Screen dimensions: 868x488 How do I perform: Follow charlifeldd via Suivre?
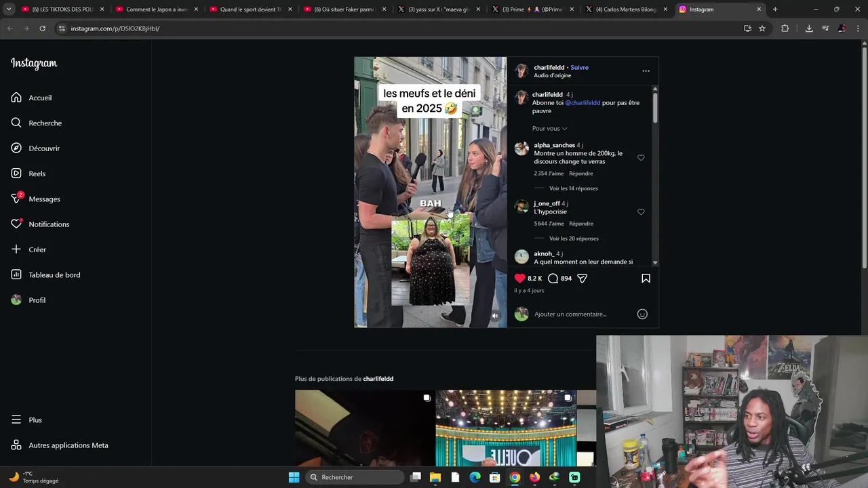[579, 67]
